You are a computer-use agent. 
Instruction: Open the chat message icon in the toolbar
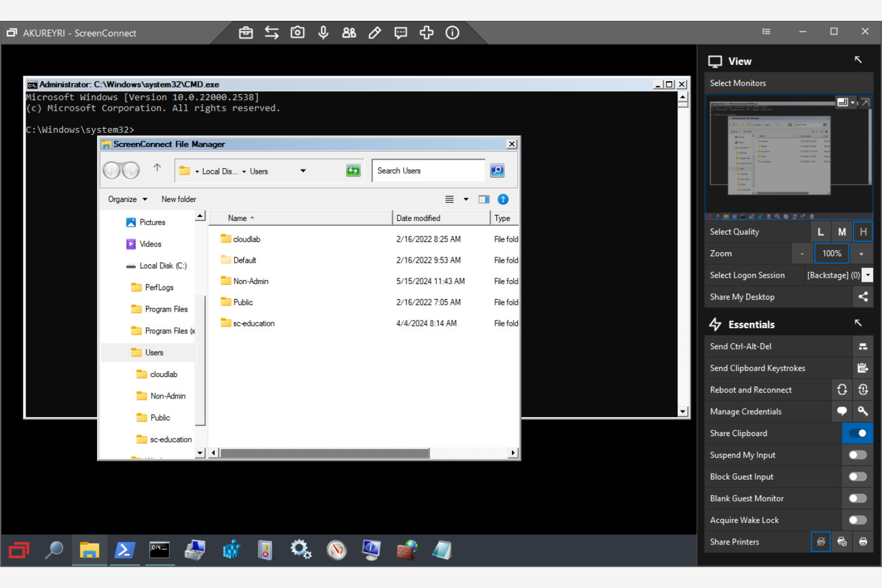point(400,33)
